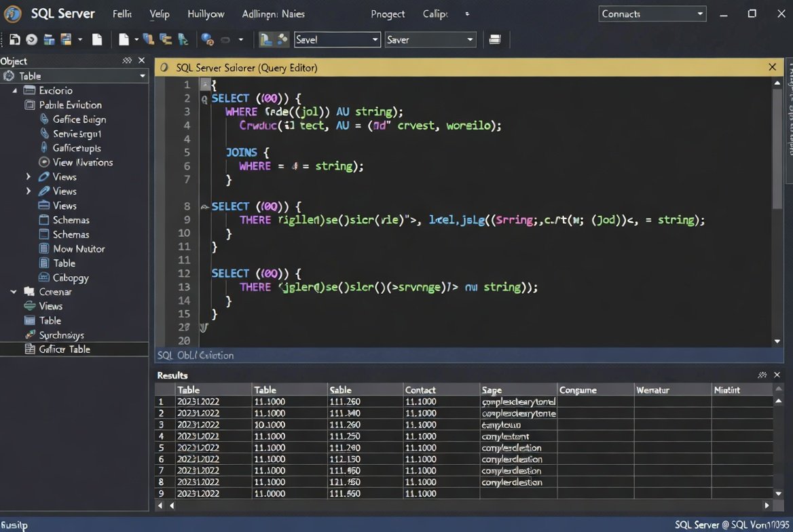The width and height of the screenshot is (793, 532).
Task: Click the Contact column header
Action: 441,389
